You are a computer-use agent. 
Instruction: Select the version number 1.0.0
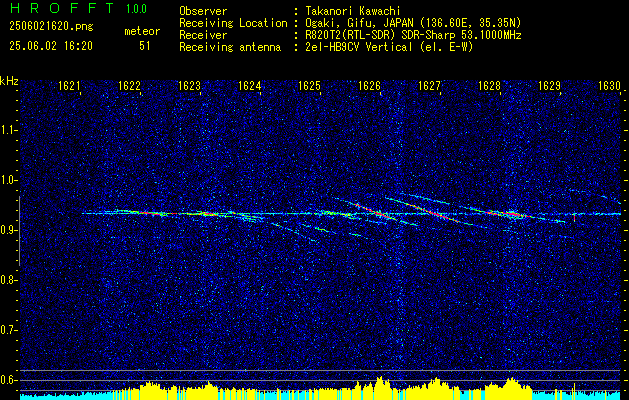(136, 9)
